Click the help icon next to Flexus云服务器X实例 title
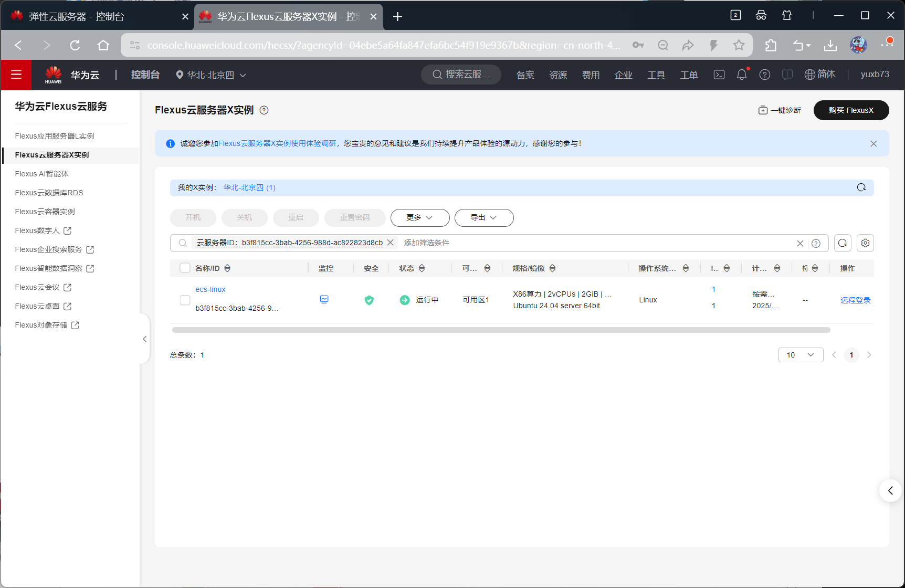 click(264, 110)
